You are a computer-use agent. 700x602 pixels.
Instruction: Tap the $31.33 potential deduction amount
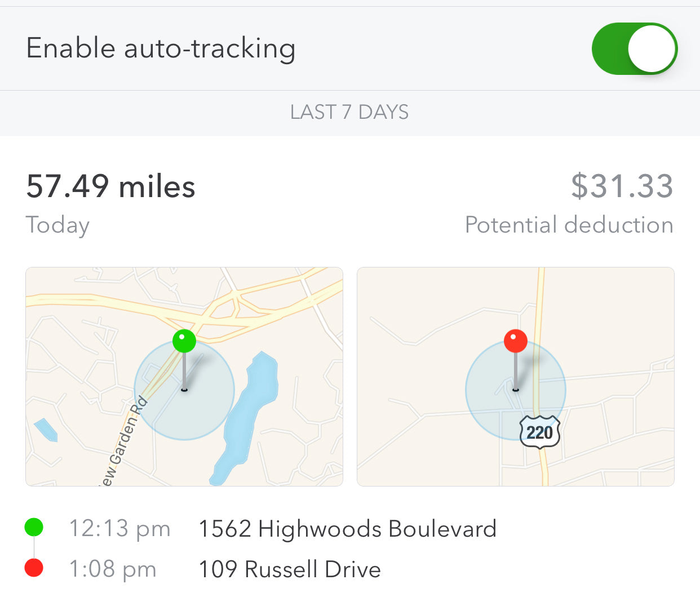click(x=622, y=186)
